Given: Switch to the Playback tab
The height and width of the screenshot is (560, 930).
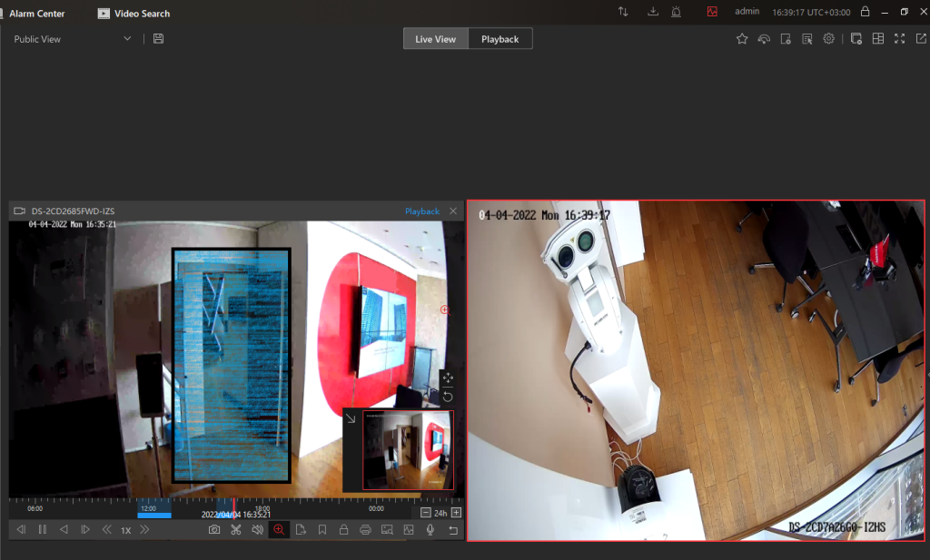Looking at the screenshot, I should pos(500,39).
